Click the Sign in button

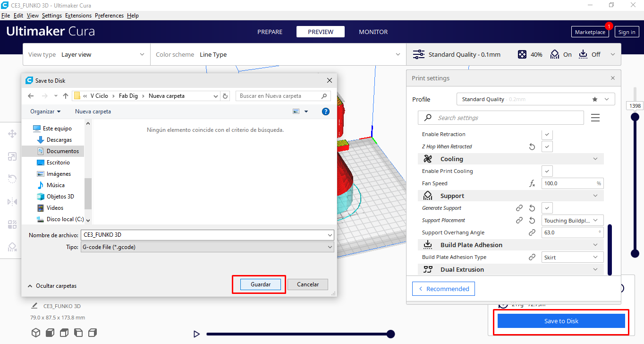(x=627, y=32)
